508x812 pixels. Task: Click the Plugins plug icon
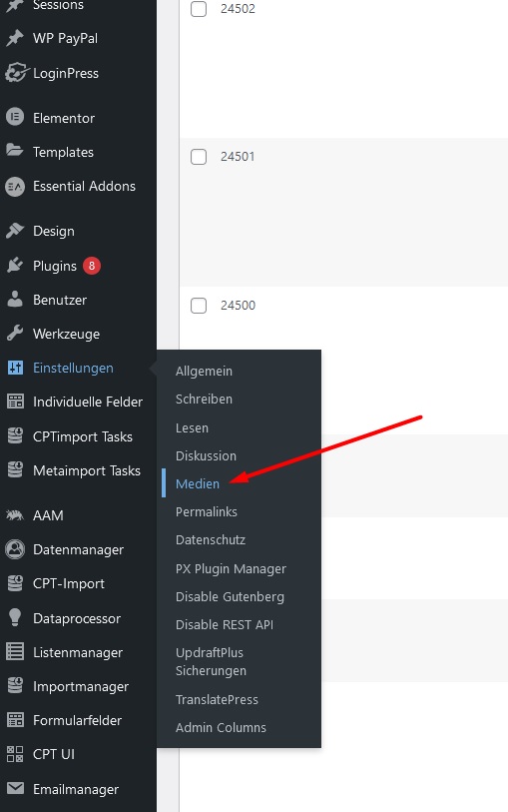15,266
